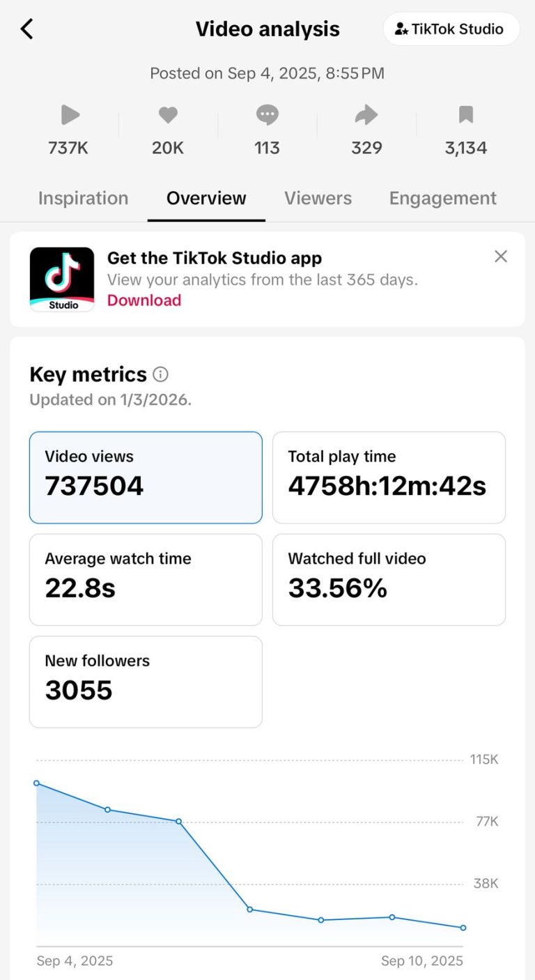
Task: Open the TikTok Studio button
Action: click(x=451, y=29)
